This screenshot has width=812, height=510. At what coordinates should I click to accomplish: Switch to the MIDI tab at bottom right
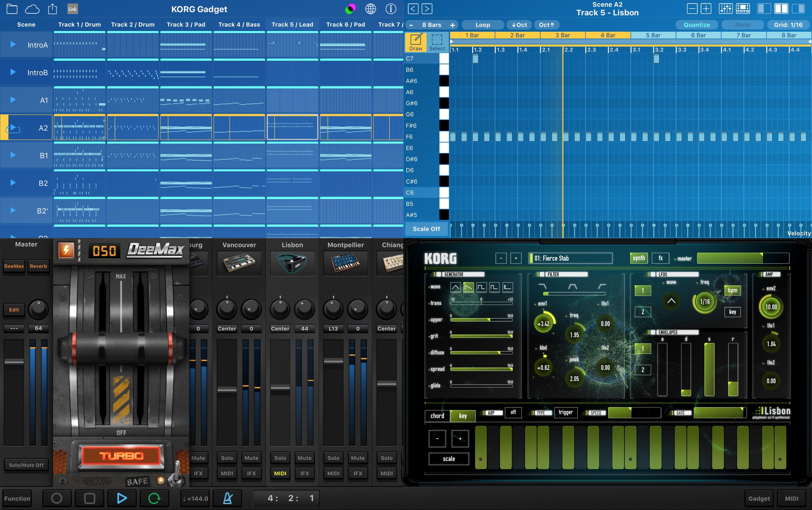[791, 498]
